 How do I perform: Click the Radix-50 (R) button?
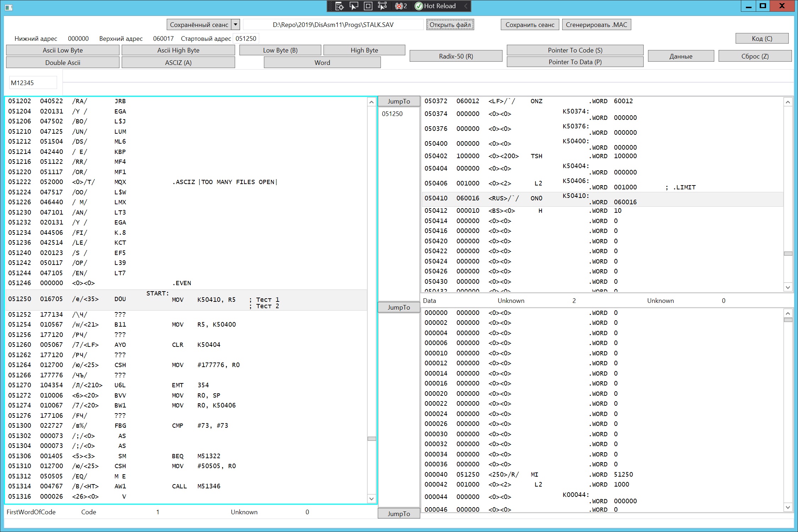[456, 56]
